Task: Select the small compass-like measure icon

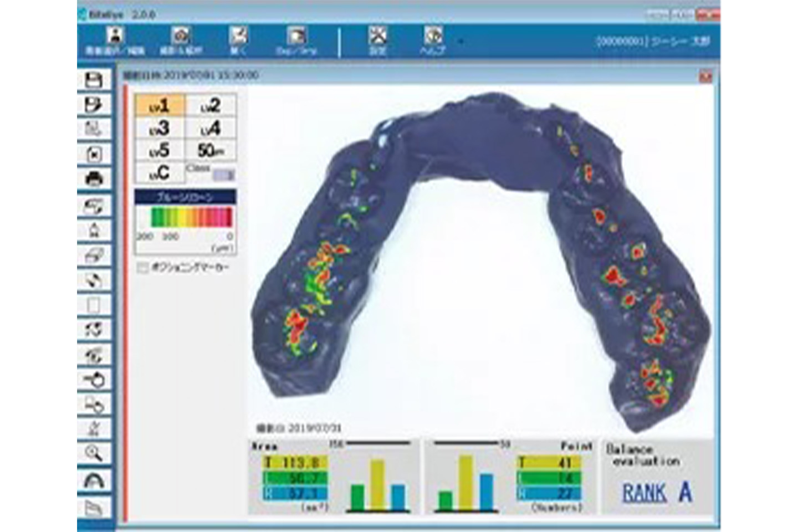Action: (94, 429)
